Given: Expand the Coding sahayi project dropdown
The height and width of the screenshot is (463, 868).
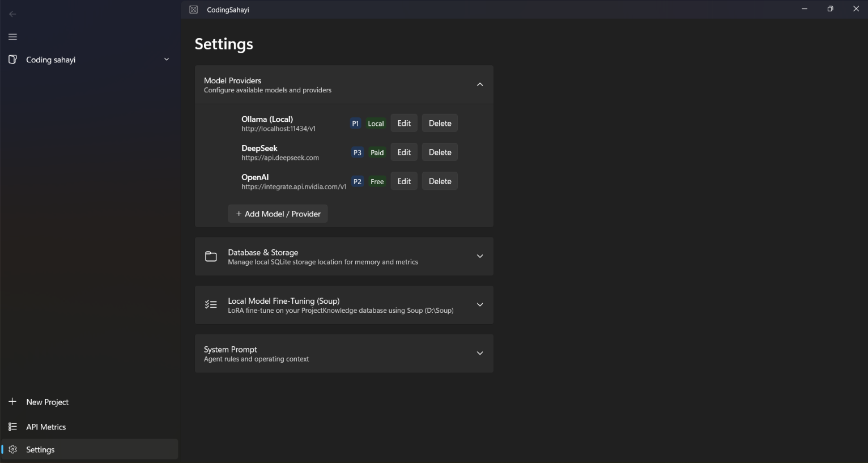Looking at the screenshot, I should [x=167, y=60].
